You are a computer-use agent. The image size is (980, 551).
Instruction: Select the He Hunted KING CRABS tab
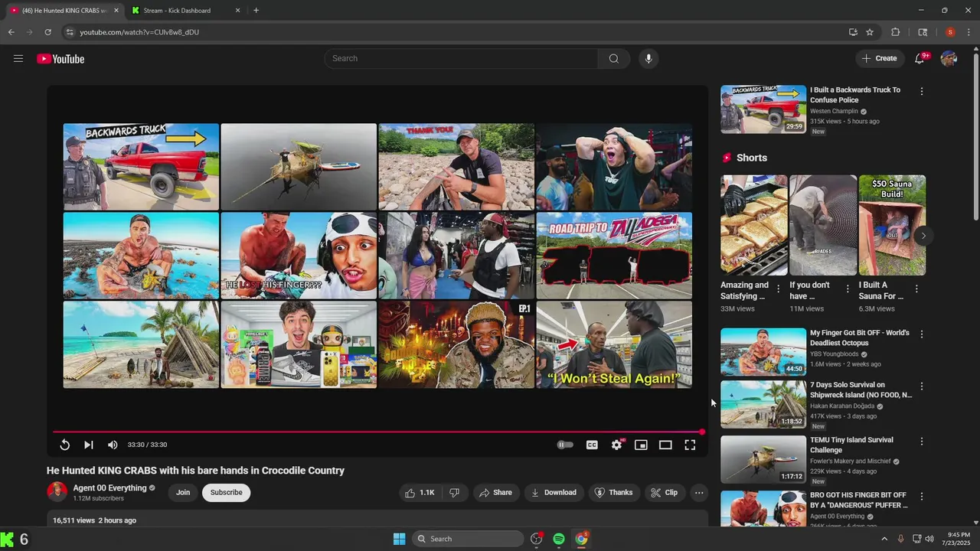63,11
